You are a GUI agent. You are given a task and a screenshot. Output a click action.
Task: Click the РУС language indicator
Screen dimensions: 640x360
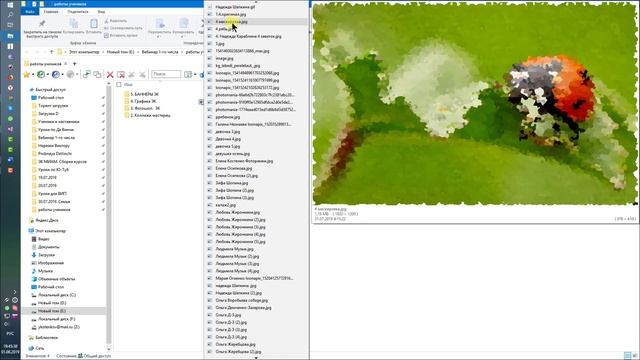[x=10, y=333]
